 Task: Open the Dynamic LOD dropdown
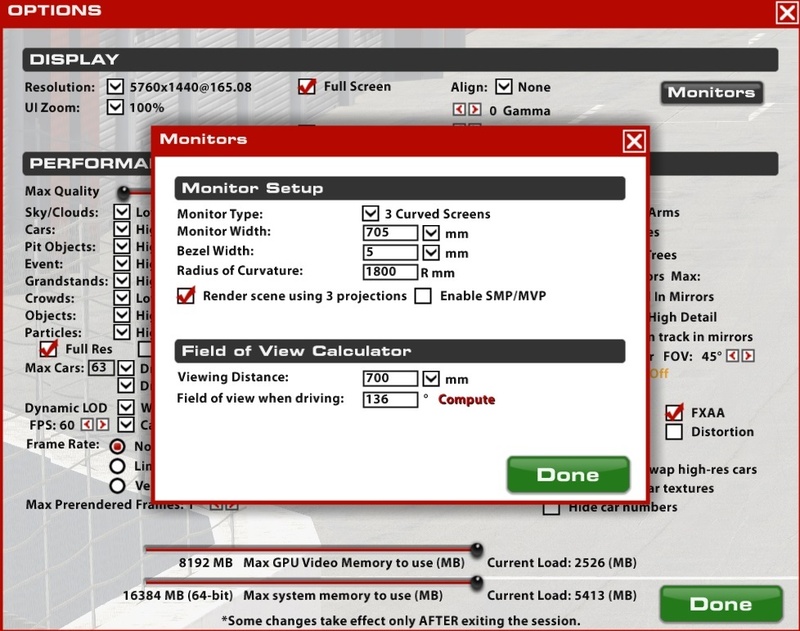coord(126,408)
